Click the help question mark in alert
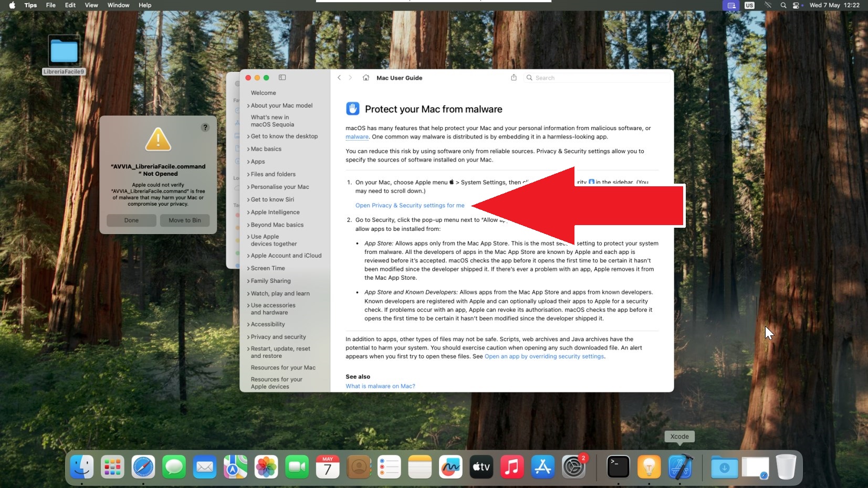Screen dimensions: 868x488 click(205, 128)
